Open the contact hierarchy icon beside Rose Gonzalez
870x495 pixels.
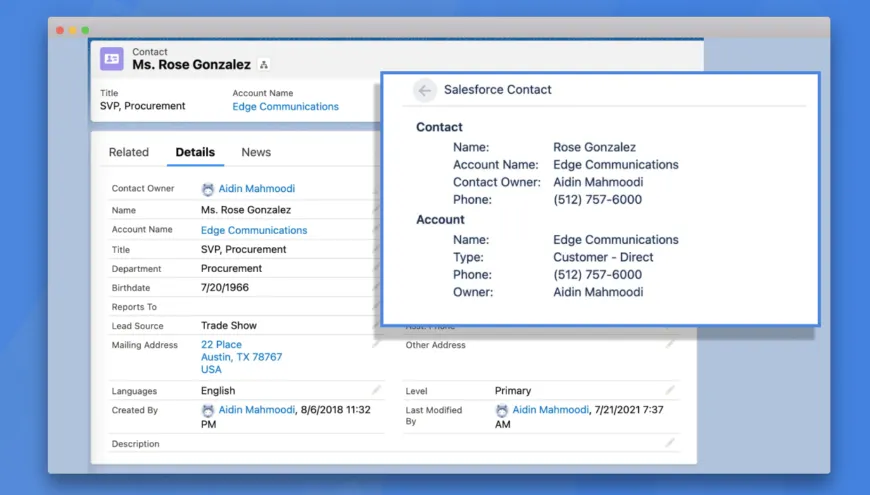pos(264,65)
